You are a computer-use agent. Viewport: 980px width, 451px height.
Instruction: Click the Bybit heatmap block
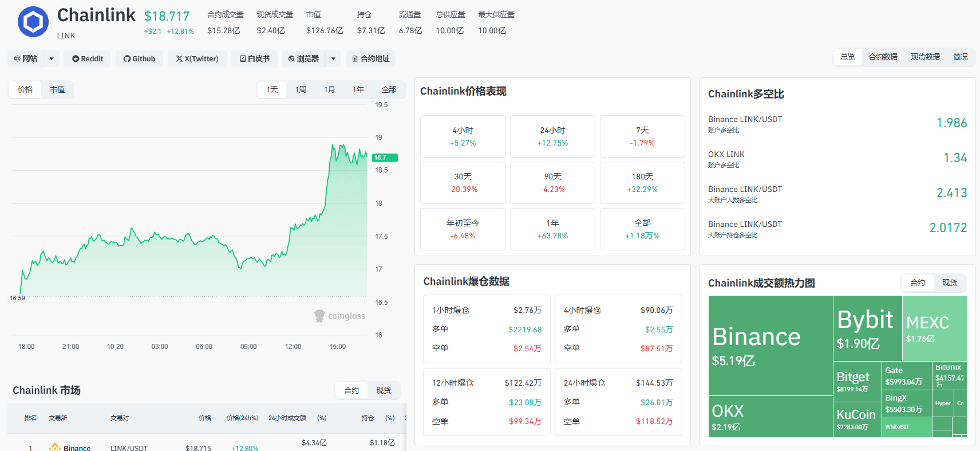pyautogui.click(x=867, y=328)
